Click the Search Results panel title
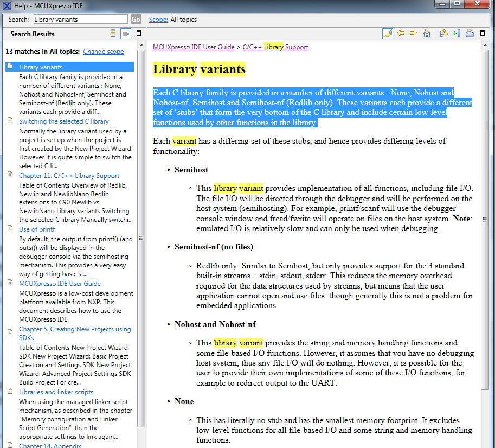The width and height of the screenshot is (495, 448). (32, 34)
